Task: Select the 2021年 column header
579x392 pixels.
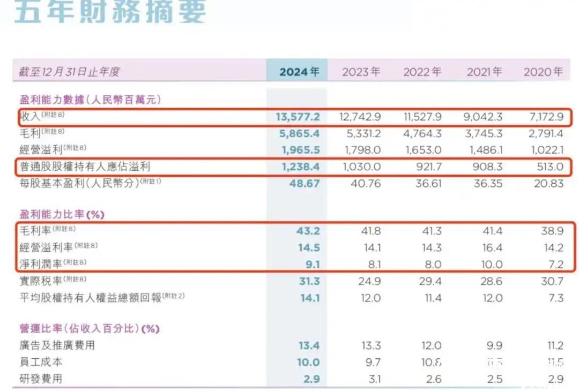Action: [484, 71]
